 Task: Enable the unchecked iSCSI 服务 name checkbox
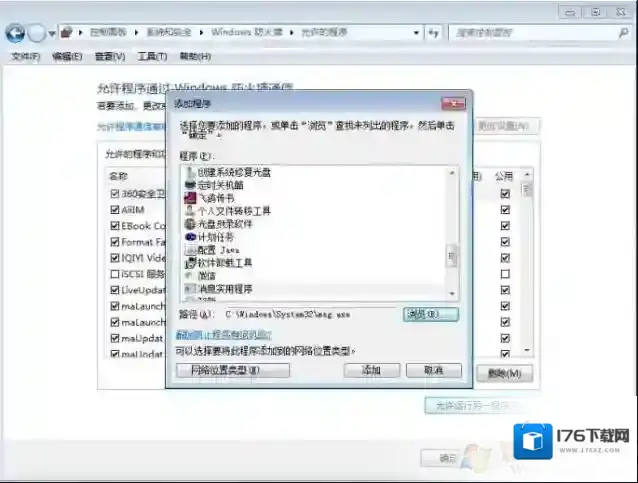coord(115,274)
